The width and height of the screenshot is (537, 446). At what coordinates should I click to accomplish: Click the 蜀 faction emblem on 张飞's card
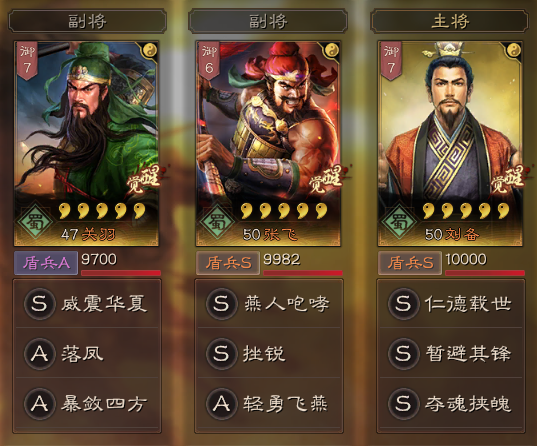217,221
